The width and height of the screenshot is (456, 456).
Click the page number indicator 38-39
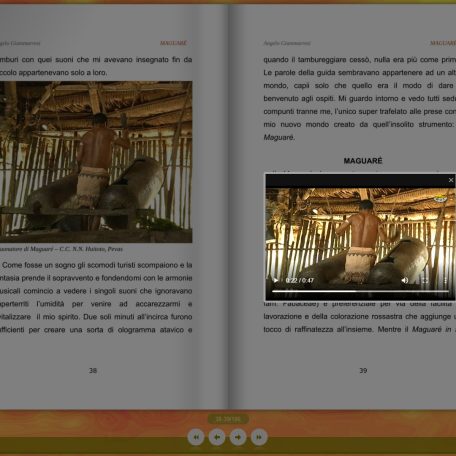coord(228,419)
